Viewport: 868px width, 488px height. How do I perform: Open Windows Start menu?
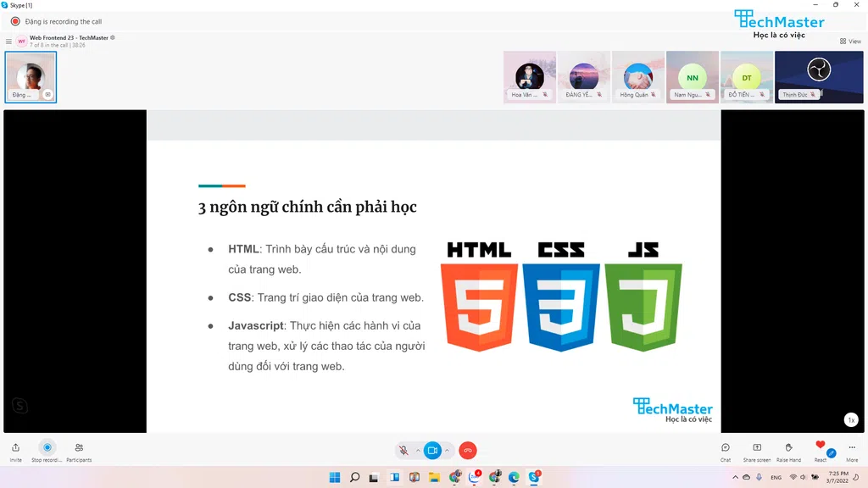point(334,477)
